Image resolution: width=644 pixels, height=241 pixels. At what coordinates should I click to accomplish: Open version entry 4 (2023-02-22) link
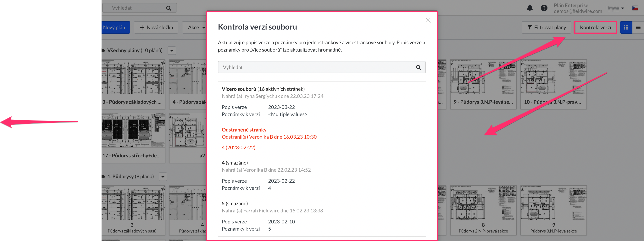coord(238,147)
